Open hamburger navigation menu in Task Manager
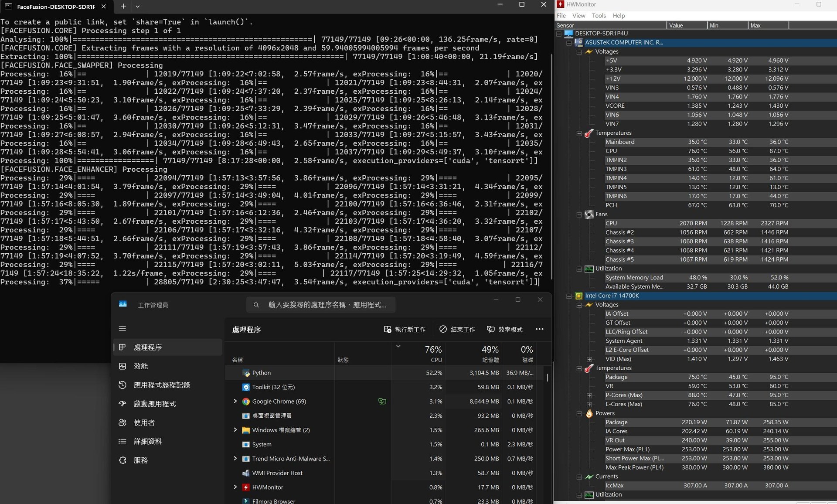The height and width of the screenshot is (504, 837). coord(122,328)
